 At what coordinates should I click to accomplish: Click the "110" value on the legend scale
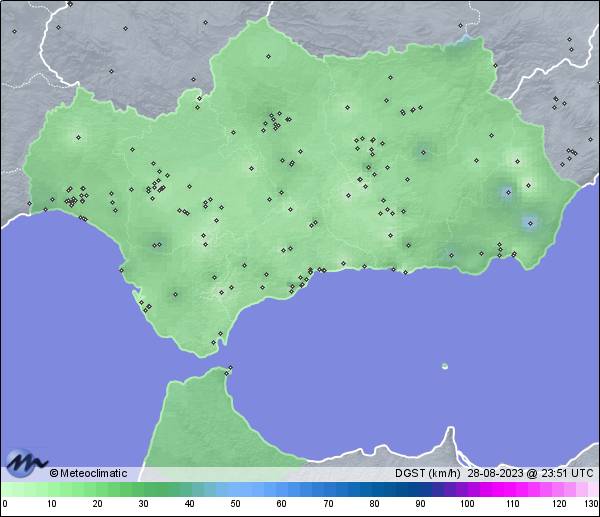[513, 503]
